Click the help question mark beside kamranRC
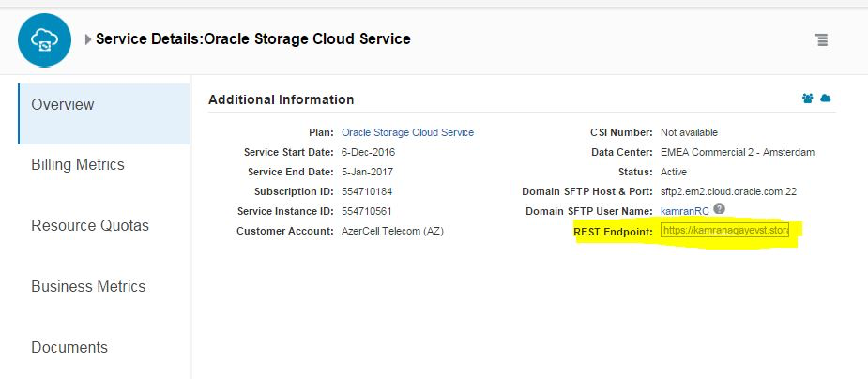The width and height of the screenshot is (868, 379). tap(719, 208)
